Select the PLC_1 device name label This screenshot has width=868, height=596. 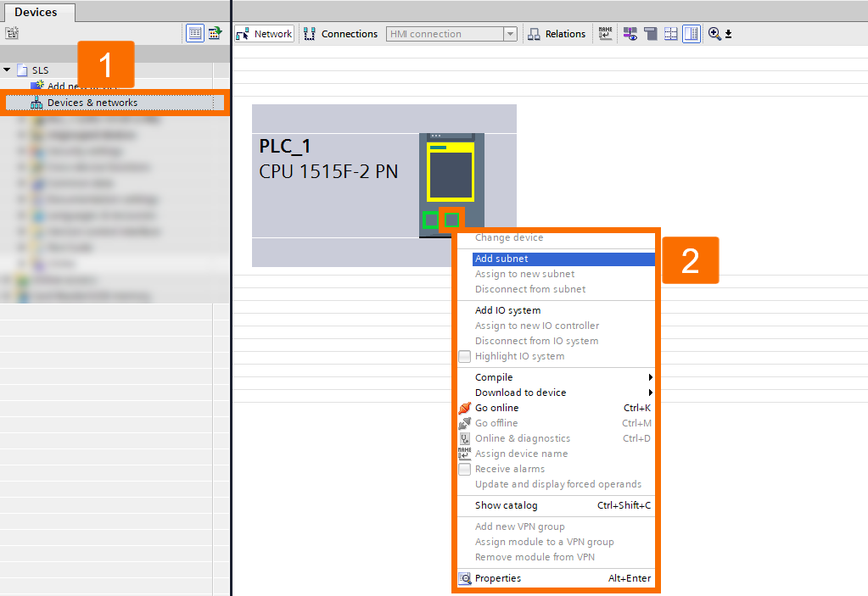point(284,146)
